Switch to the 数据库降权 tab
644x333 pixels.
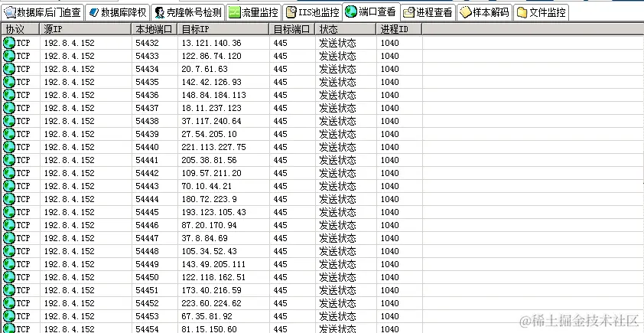tap(118, 13)
